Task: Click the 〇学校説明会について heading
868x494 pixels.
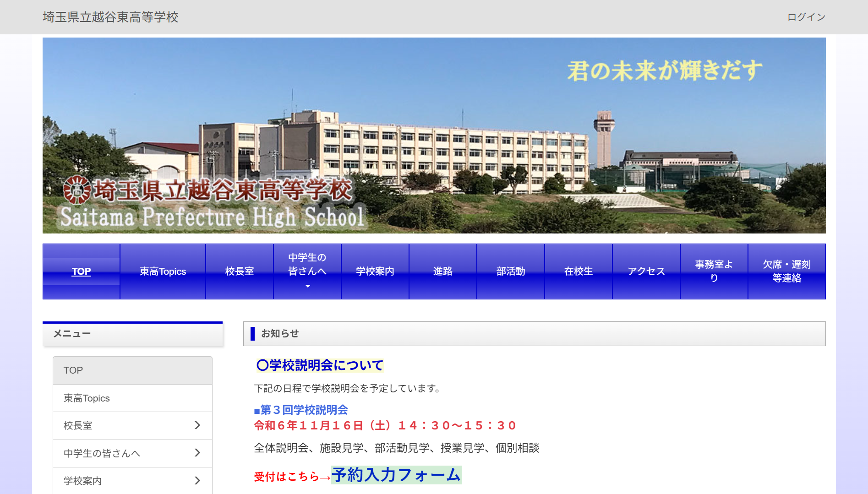Action: point(320,365)
